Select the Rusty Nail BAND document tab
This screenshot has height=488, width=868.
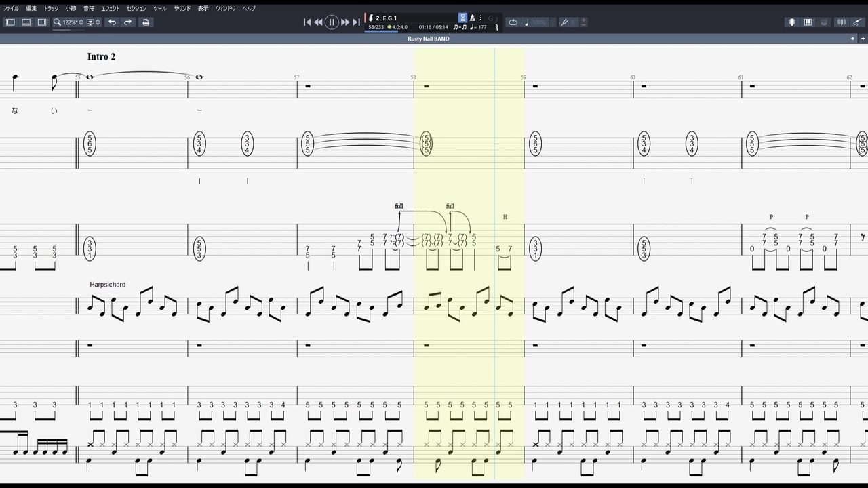click(x=428, y=39)
